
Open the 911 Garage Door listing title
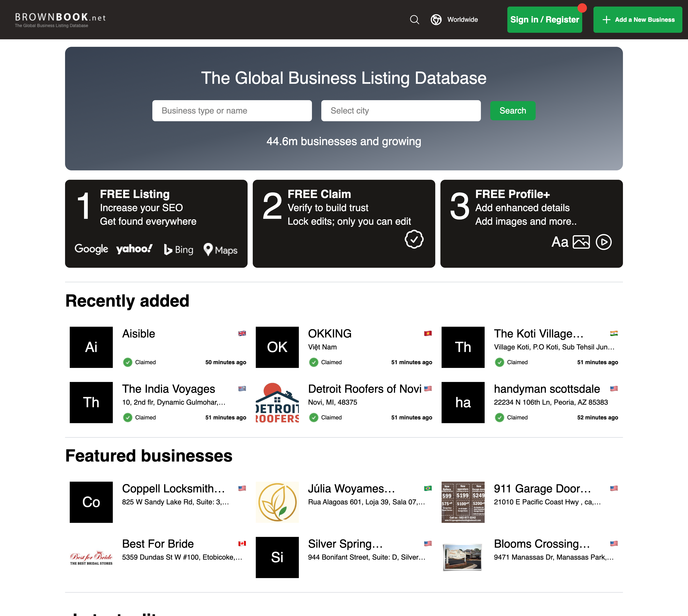point(542,488)
